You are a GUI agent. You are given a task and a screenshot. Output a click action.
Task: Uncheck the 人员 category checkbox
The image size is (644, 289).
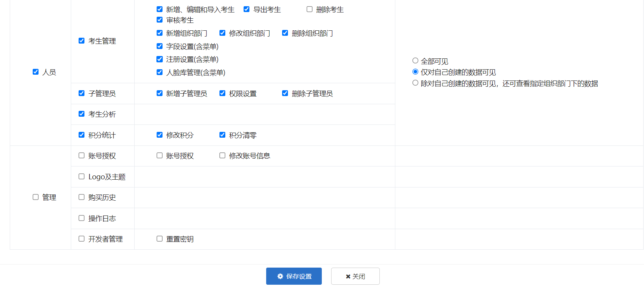tap(35, 72)
